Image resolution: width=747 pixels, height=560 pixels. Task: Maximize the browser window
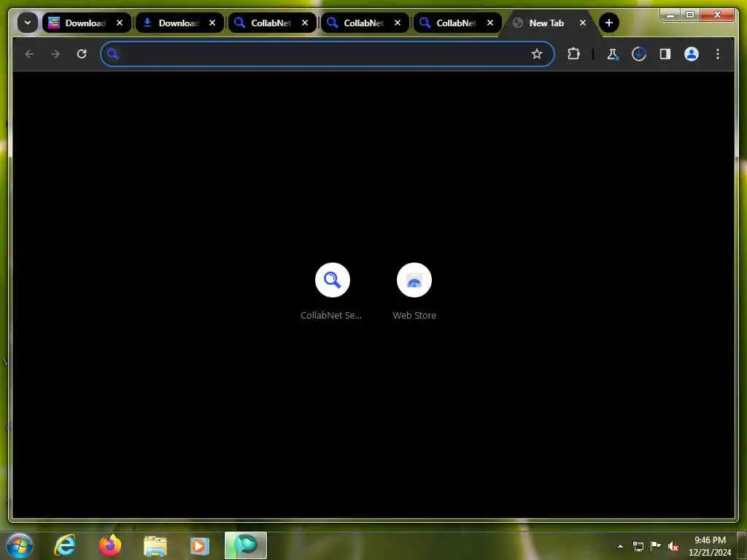coord(690,15)
